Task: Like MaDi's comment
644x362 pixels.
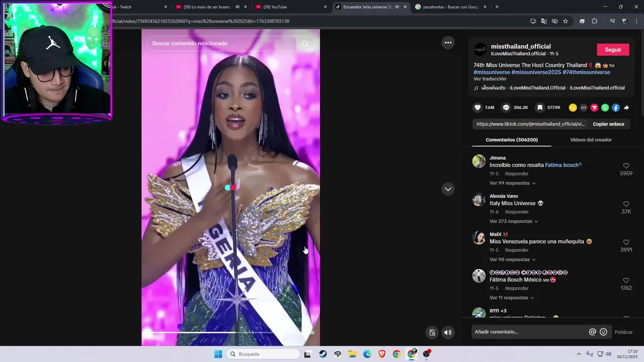Action: (626, 242)
